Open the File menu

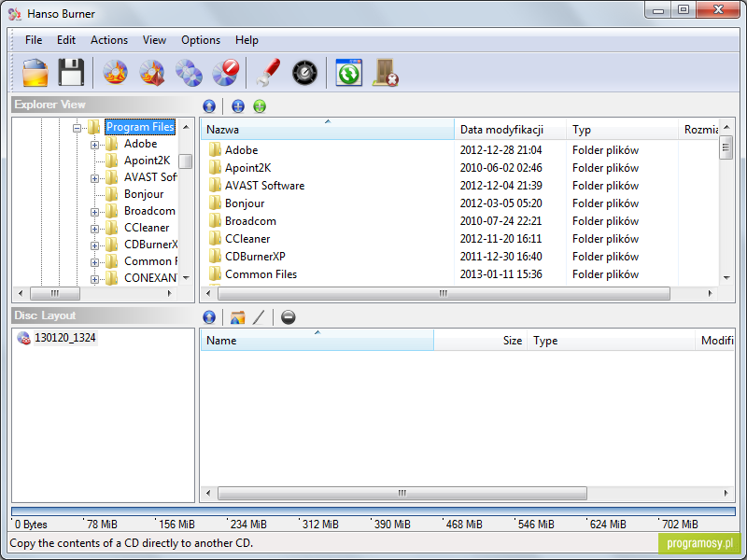point(34,40)
